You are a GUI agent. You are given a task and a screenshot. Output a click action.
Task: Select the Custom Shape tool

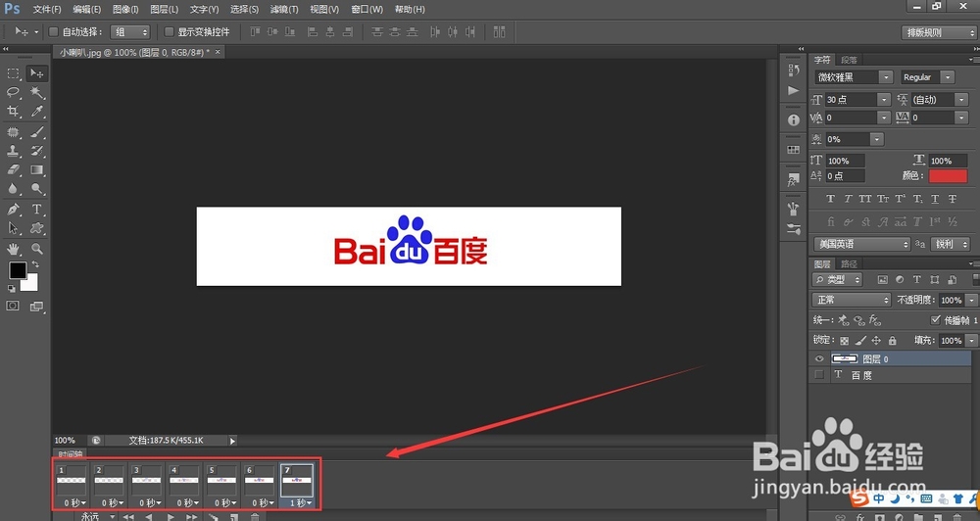pyautogui.click(x=37, y=228)
